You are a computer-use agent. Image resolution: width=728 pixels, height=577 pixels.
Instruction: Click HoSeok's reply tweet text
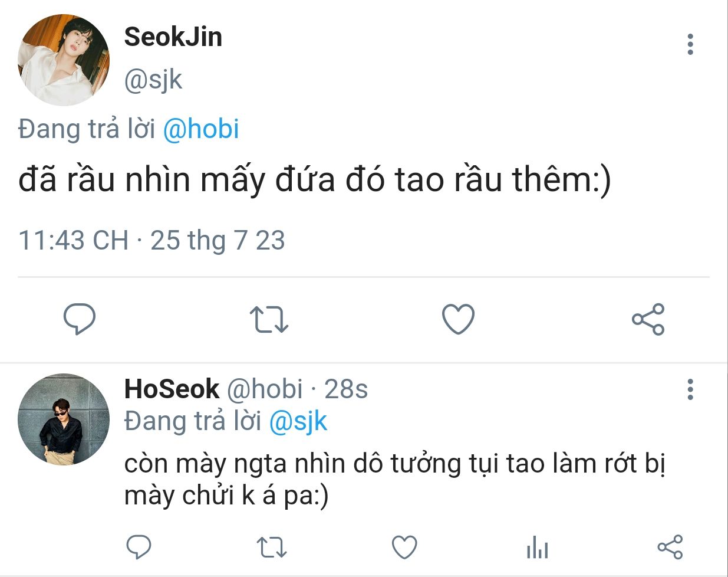(x=394, y=480)
